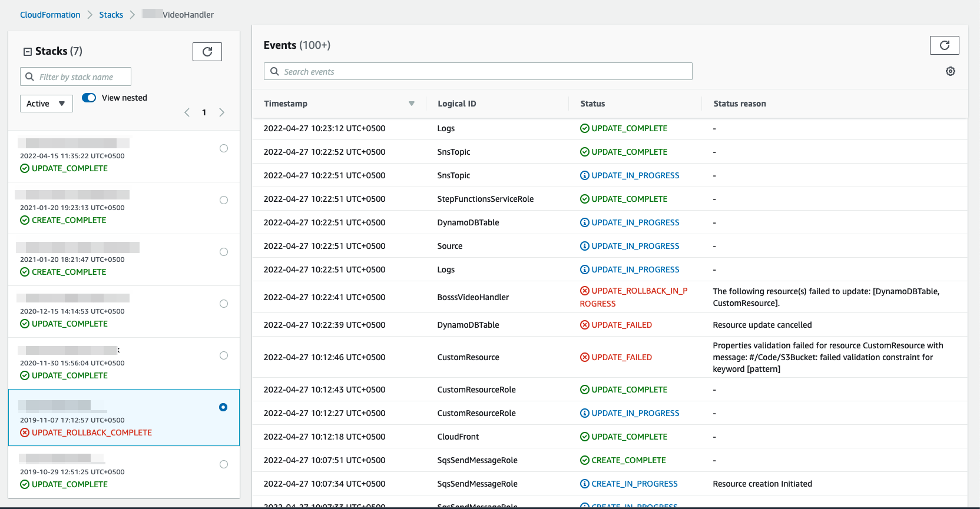This screenshot has width=980, height=509.
Task: Select the stack created 2022-04-15 11:35:22
Action: click(x=224, y=148)
